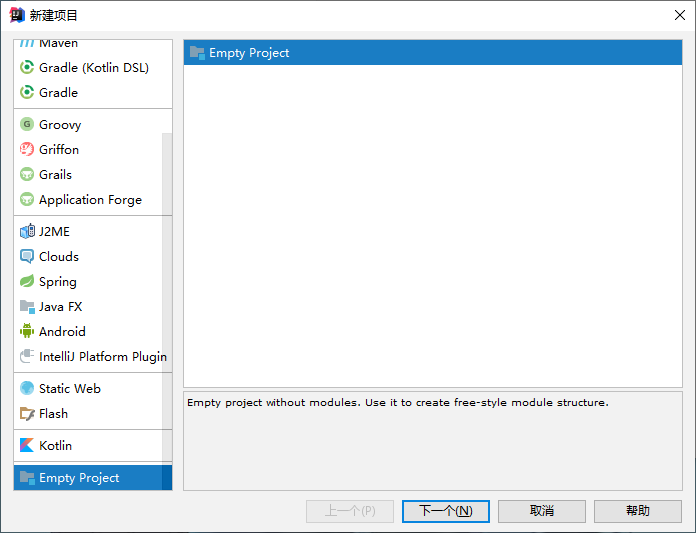The width and height of the screenshot is (696, 533).
Task: Select the Flash text label
Action: click(53, 414)
